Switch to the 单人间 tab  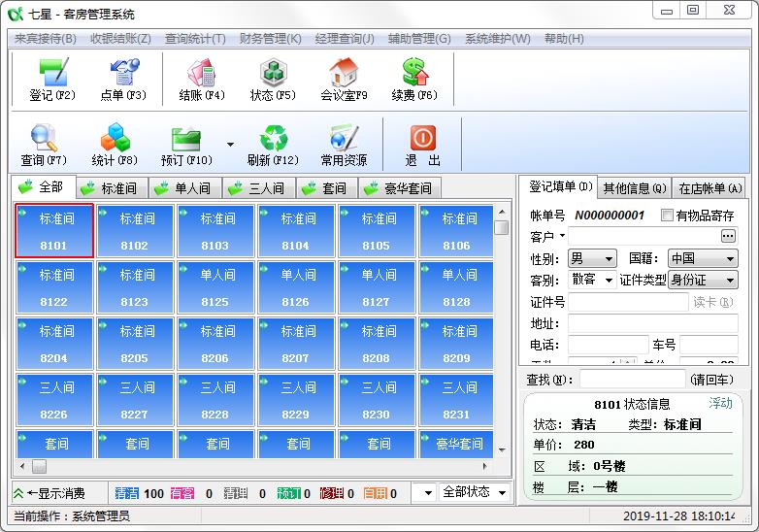click(185, 188)
